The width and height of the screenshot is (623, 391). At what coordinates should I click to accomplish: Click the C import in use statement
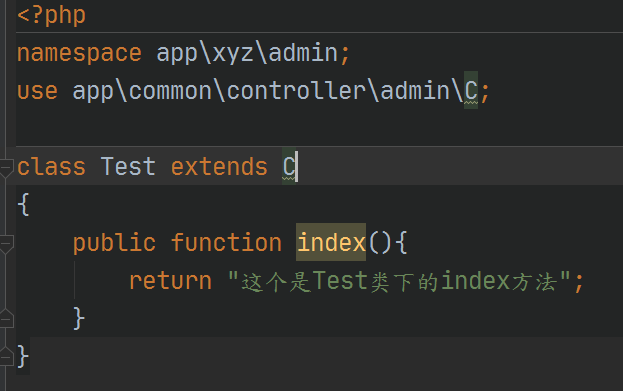[471, 90]
